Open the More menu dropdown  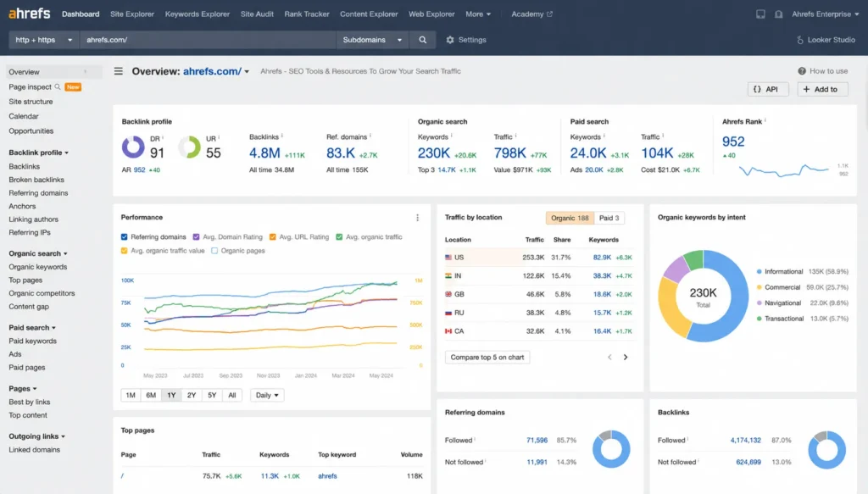[478, 14]
